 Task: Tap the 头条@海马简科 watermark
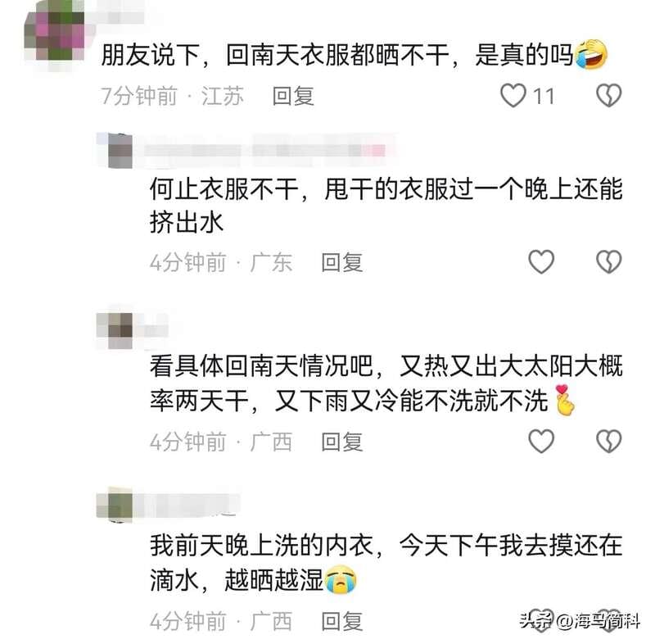tap(580, 620)
